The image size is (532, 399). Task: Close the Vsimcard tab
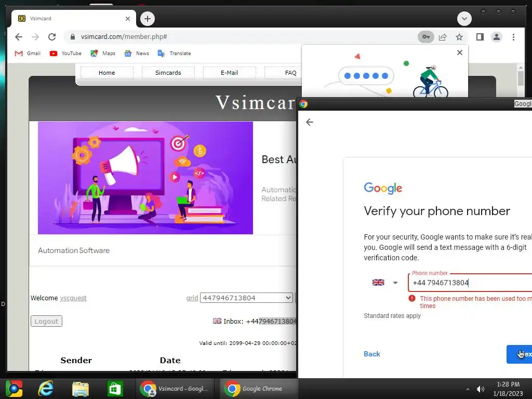tap(128, 19)
